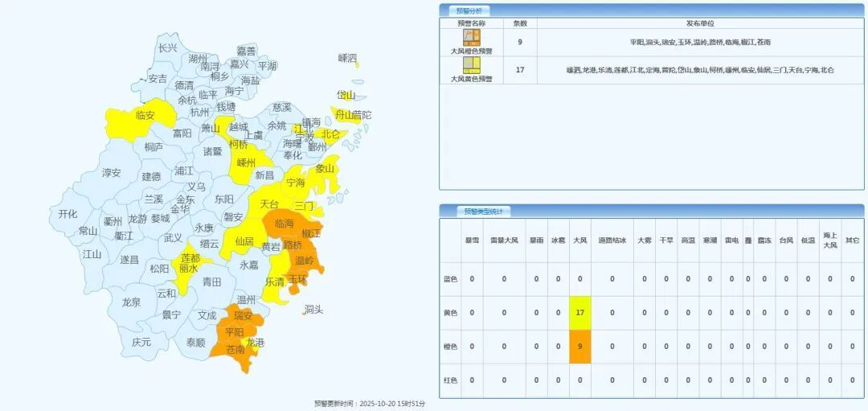This screenshot has width=868, height=411.
Task: Select the 海上大风 column header
Action: 830,240
